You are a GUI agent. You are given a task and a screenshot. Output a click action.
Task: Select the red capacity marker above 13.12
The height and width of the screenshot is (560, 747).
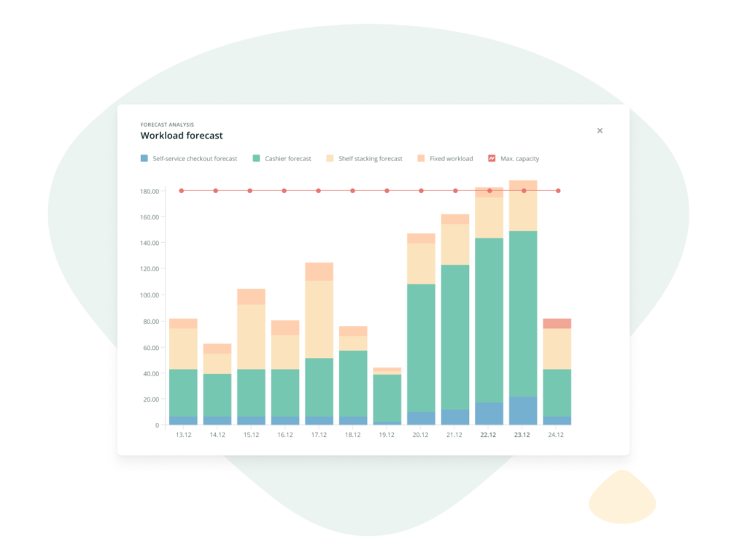pyautogui.click(x=181, y=190)
